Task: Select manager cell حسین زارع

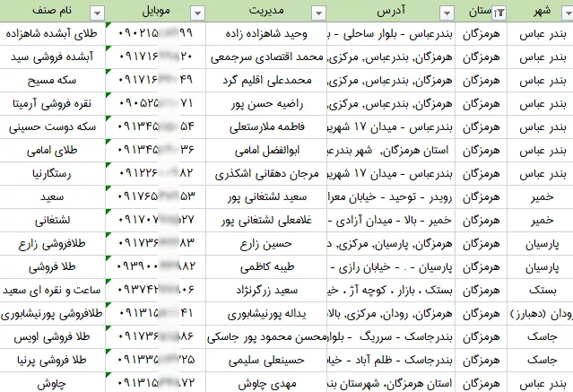Action: point(266,244)
